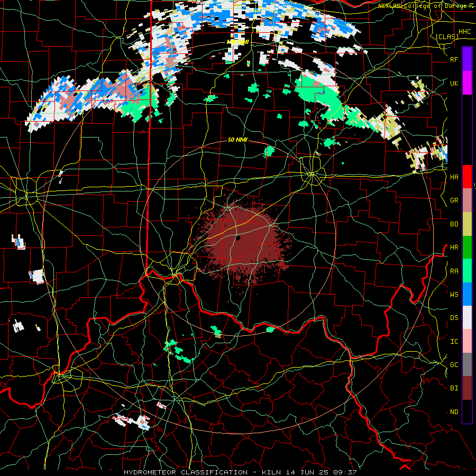The height and width of the screenshot is (476, 476).
Task: Click the white DS legend color block
Action: click(467, 317)
